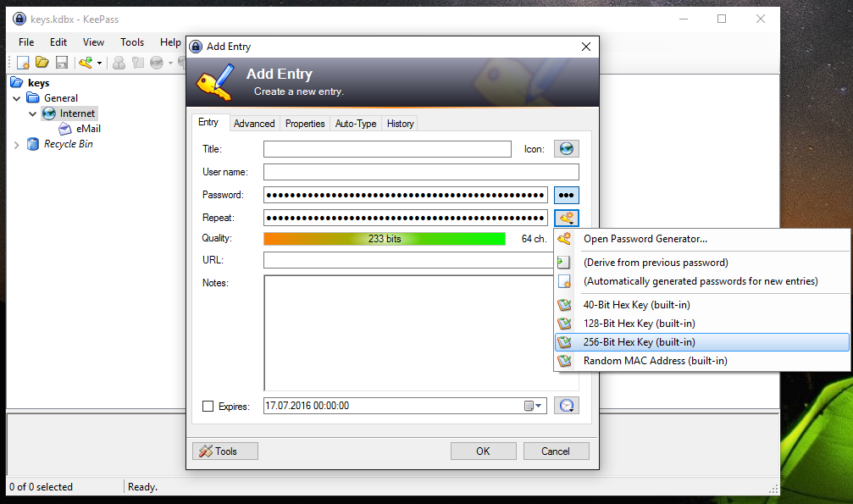The image size is (853, 504).
Task: Click the entry icon picker button
Action: click(566, 149)
